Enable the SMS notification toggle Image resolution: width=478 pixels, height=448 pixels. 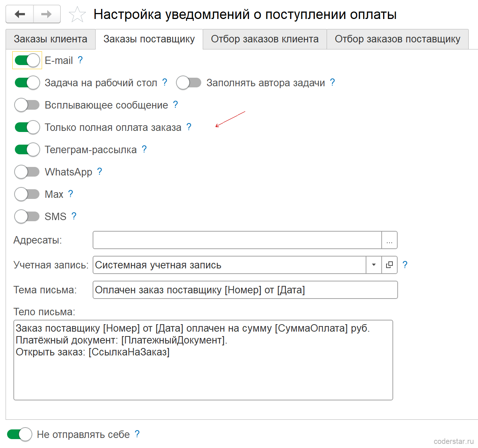click(27, 216)
